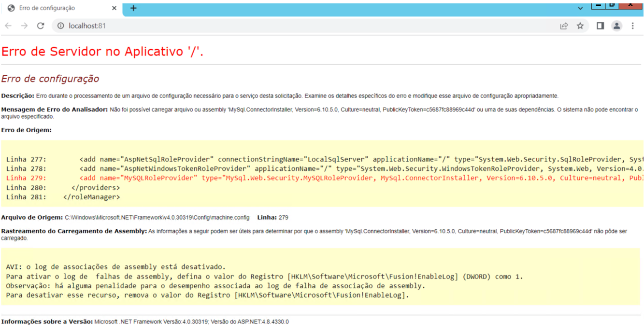Image resolution: width=644 pixels, height=334 pixels.
Task: Click the italic 'Erro de configuração' subheading
Action: tap(50, 79)
